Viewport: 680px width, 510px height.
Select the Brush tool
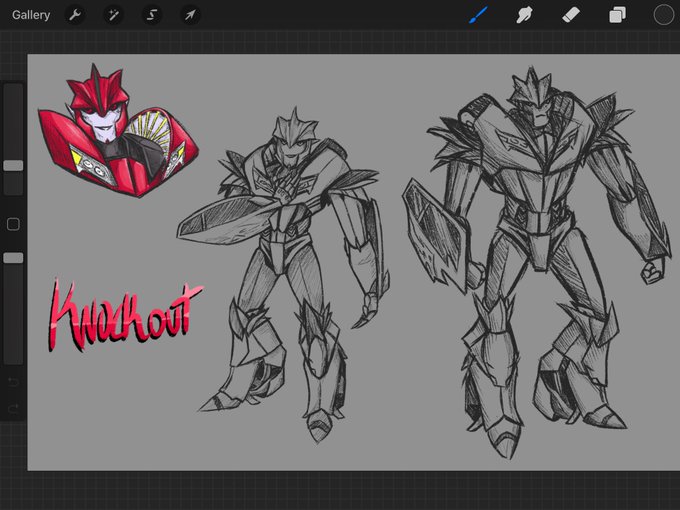pos(478,15)
